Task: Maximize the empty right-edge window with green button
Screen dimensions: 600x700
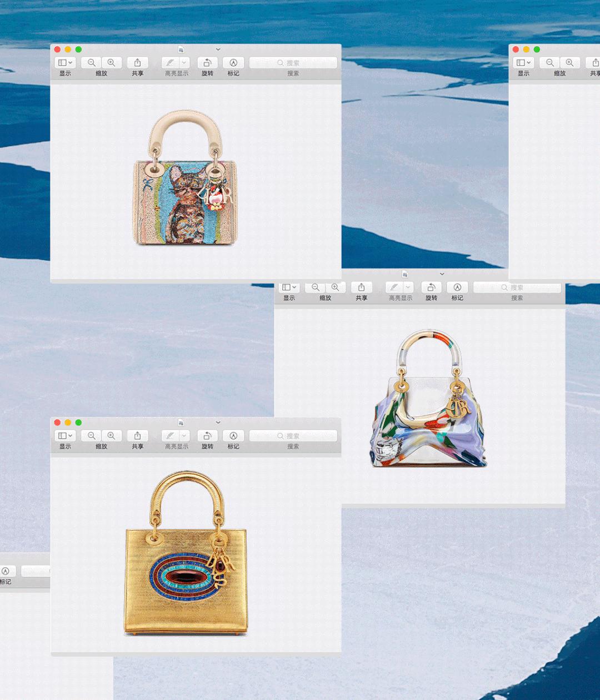Action: [537, 49]
